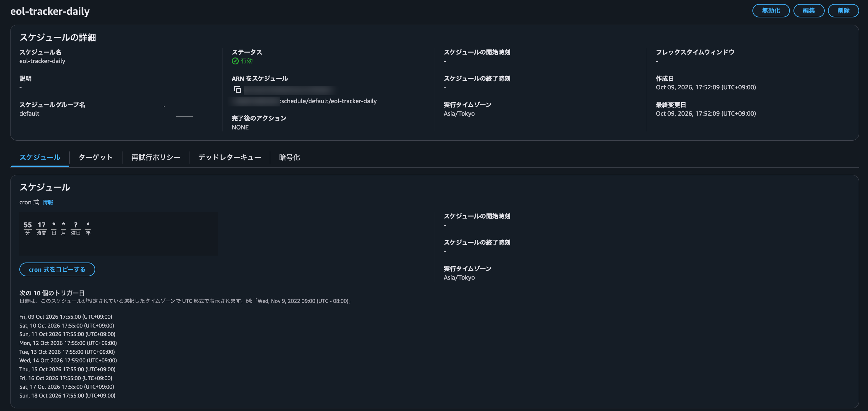Select trigger date Fri, 09 Oct 2026
Image resolution: width=868 pixels, height=411 pixels.
[66, 317]
